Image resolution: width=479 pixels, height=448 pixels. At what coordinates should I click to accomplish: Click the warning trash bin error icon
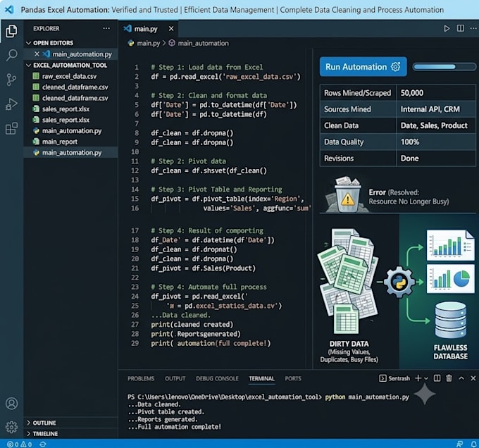point(347,195)
